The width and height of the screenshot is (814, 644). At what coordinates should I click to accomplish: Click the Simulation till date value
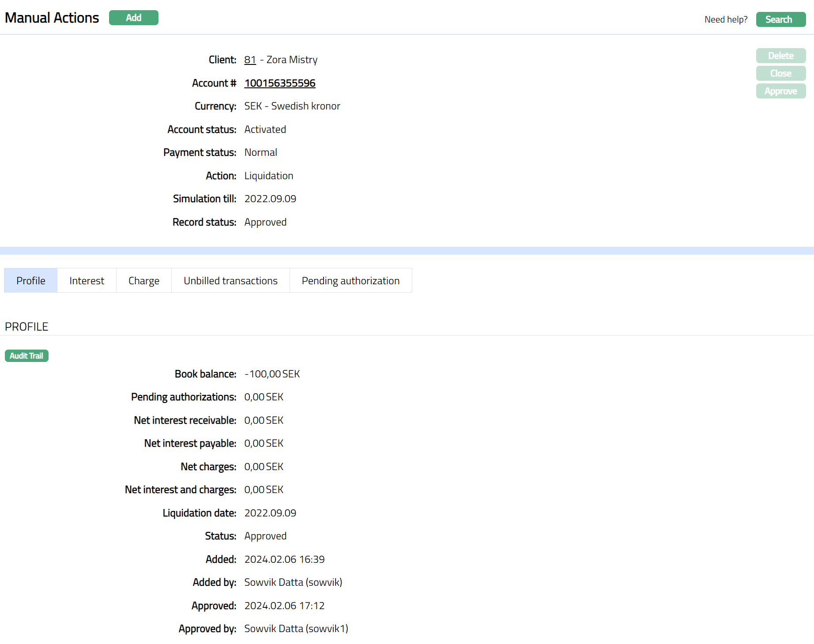(270, 199)
